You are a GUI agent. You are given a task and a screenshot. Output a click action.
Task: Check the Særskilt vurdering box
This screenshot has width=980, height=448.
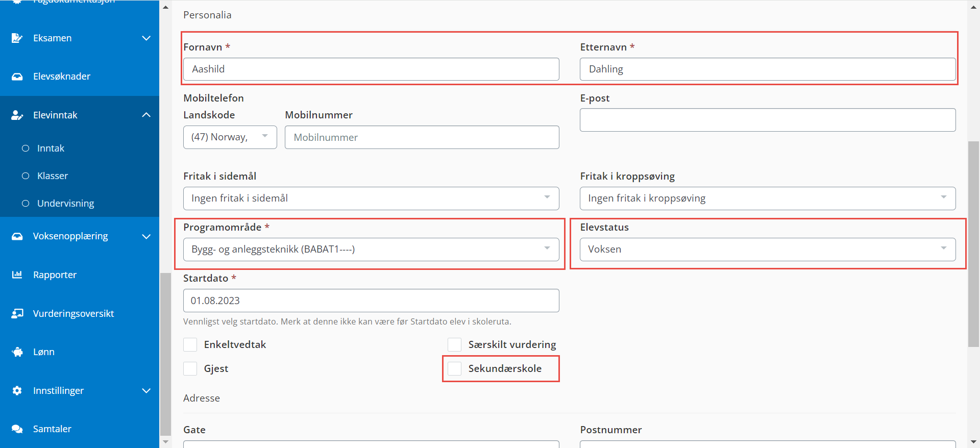455,345
